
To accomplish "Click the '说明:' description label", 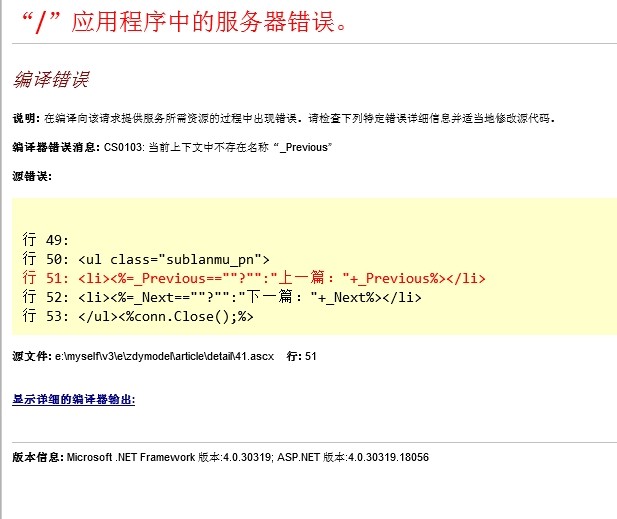I will click(x=26, y=118).
